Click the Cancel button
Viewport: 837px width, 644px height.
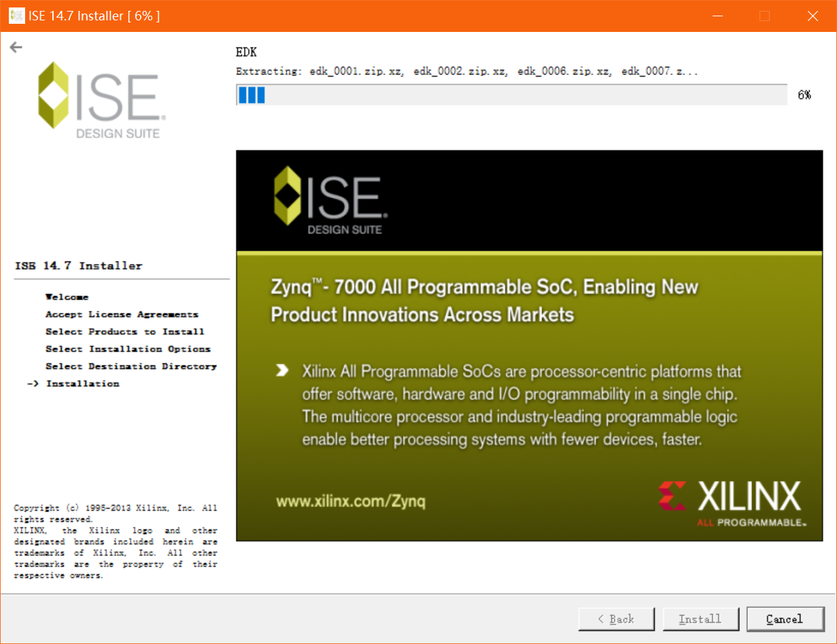click(x=785, y=619)
